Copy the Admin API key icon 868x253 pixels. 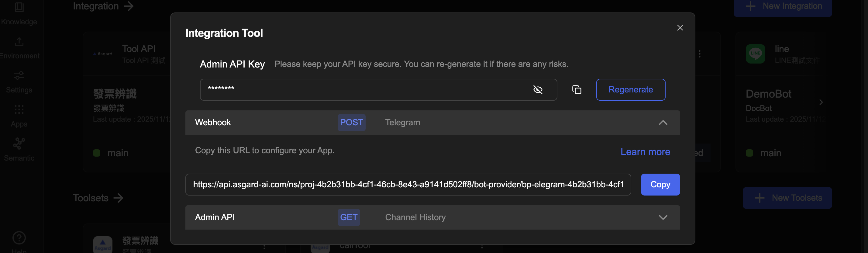pyautogui.click(x=577, y=90)
